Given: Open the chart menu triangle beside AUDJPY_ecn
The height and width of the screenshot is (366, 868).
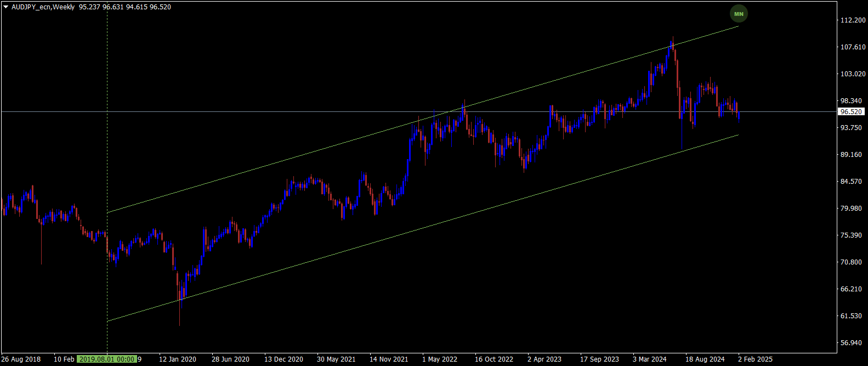Looking at the screenshot, I should (x=5, y=7).
